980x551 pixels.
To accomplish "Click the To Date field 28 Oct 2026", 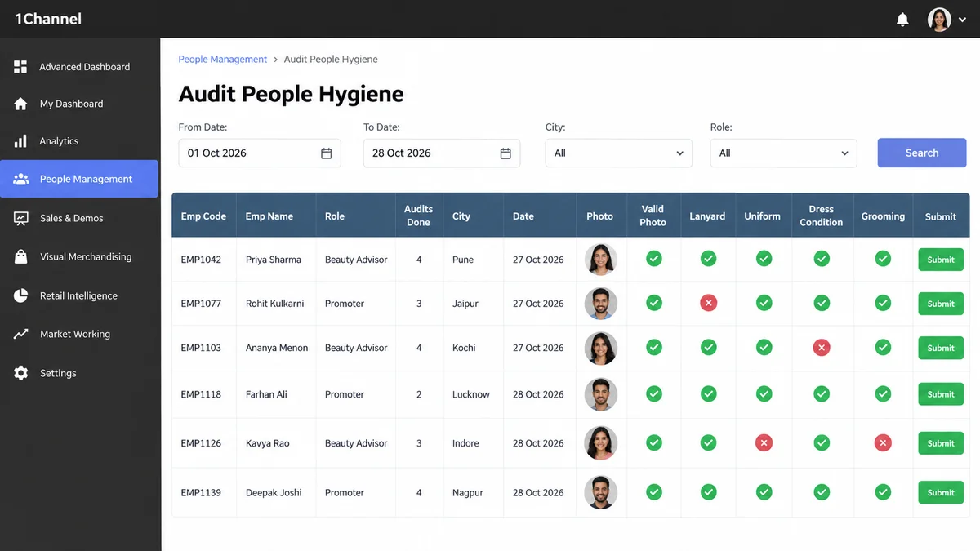I will 442,153.
